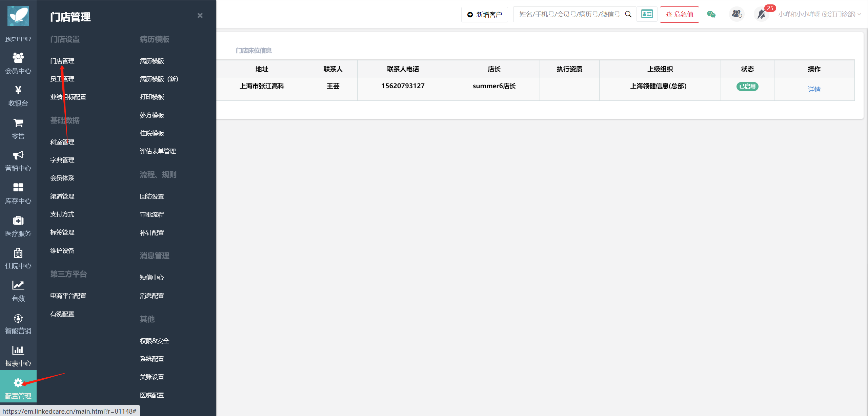Select 员工管理 menu item
Screen dimensions: 868x416
point(62,79)
